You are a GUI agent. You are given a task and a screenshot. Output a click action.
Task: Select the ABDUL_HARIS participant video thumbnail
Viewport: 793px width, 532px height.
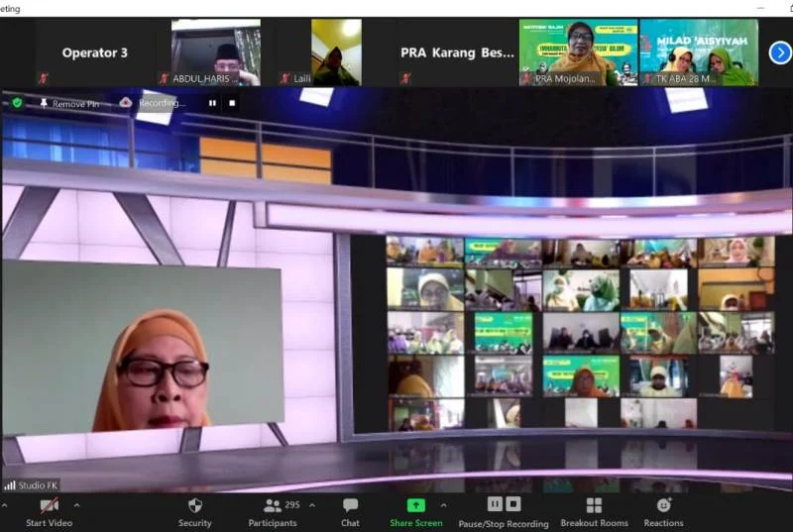[215, 53]
